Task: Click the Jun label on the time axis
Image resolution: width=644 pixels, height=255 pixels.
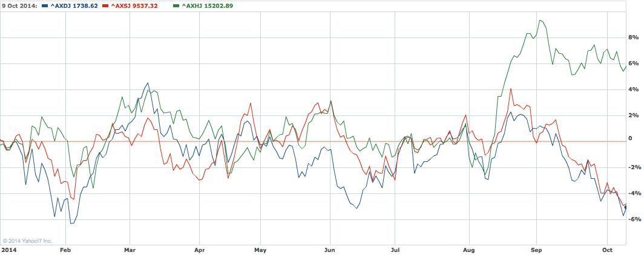Action: pyautogui.click(x=329, y=249)
